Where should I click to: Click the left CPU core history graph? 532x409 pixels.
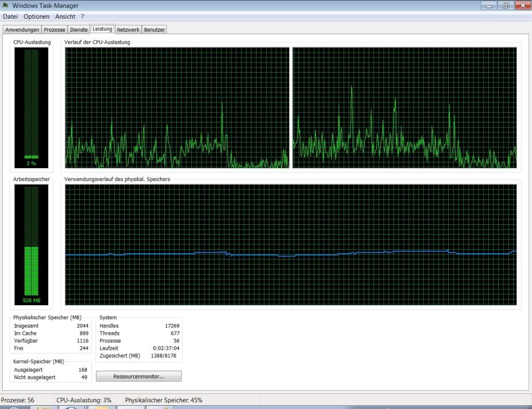click(177, 107)
